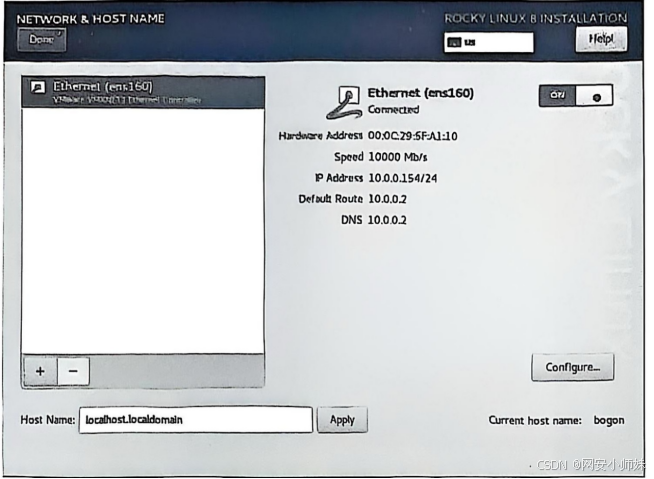Click the Connected status text
Viewport: 654px width, 479px height.
click(x=393, y=110)
